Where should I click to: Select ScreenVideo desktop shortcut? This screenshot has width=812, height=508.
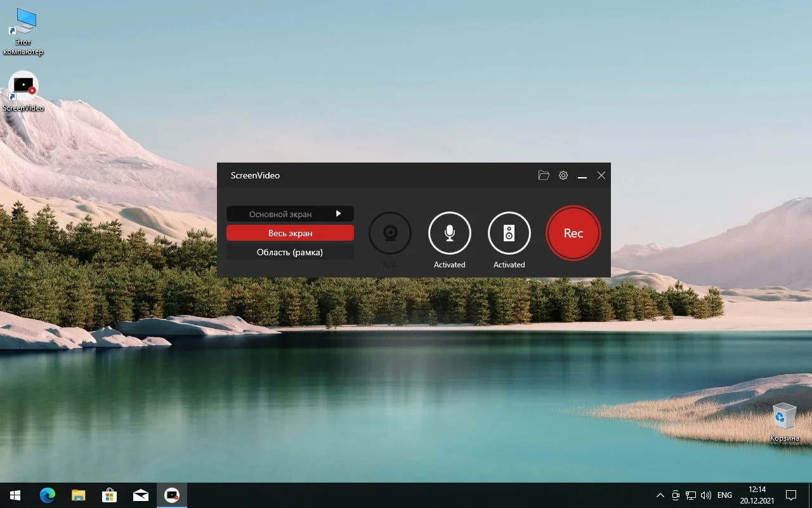pos(23,92)
